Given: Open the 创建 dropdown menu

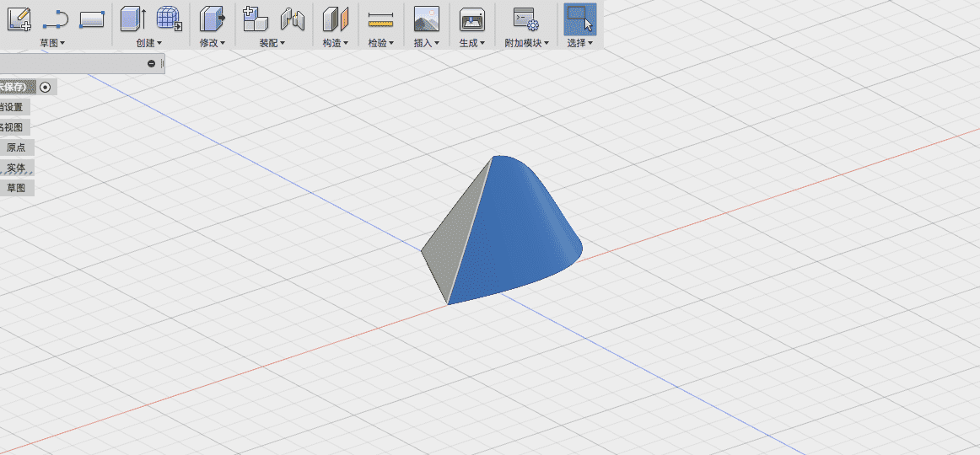Looking at the screenshot, I should point(148,43).
